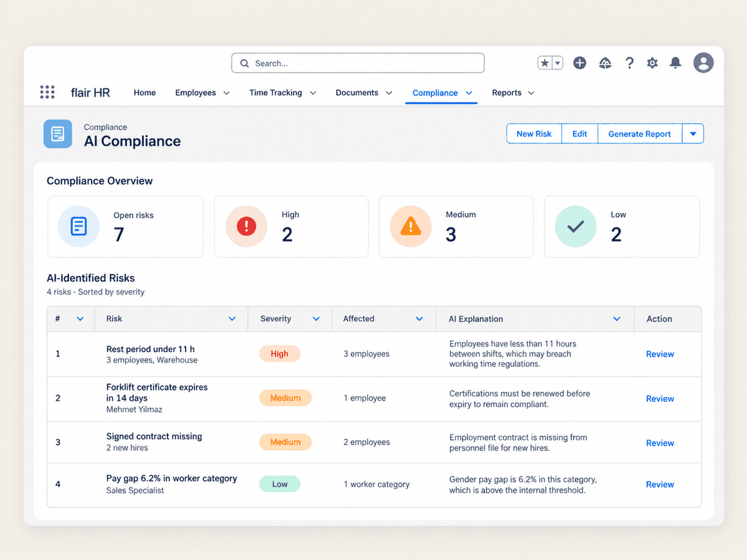This screenshot has width=747, height=560.
Task: Open the Employees tab
Action: (x=196, y=93)
